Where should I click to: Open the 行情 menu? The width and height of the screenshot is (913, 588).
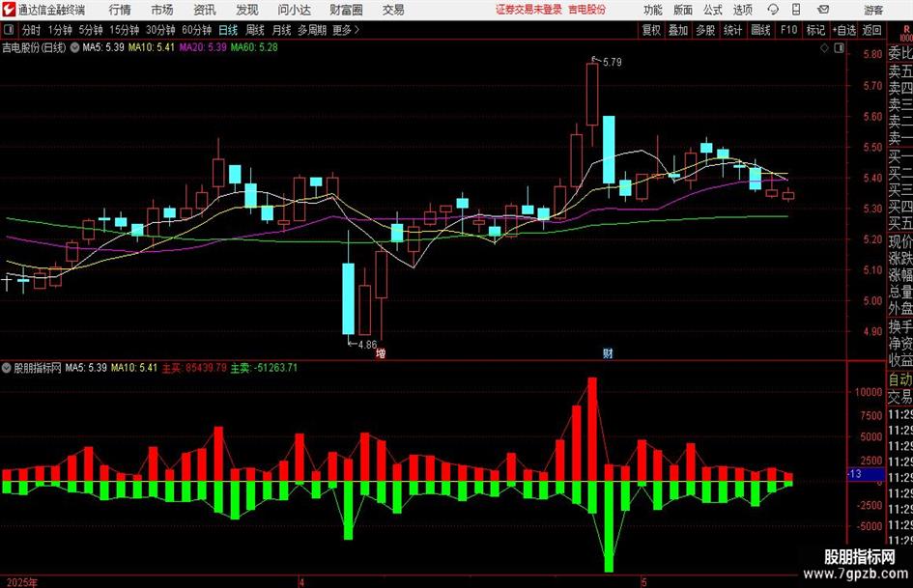point(120,10)
